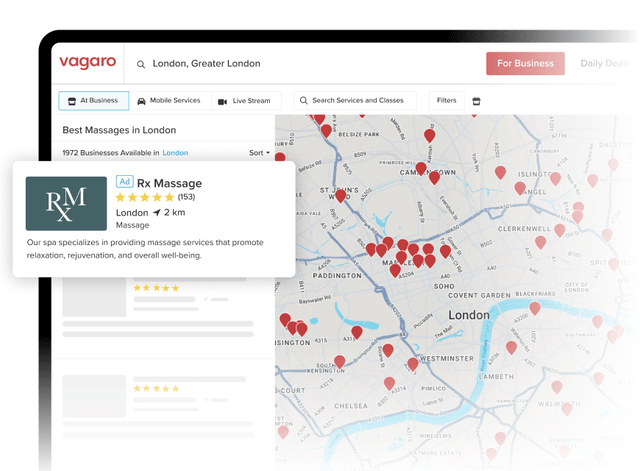This screenshot has height=471, width=640.
Task: Click the Search Services and Classes field
Action: point(355,100)
